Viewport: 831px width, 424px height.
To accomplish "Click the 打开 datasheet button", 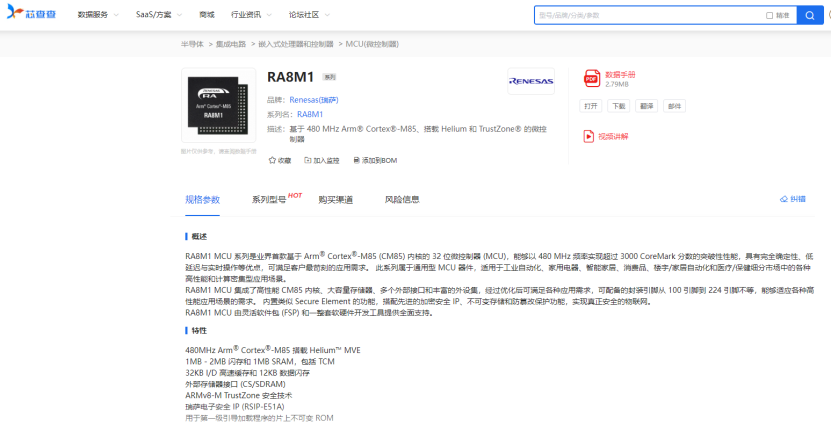I will pyautogui.click(x=590, y=106).
